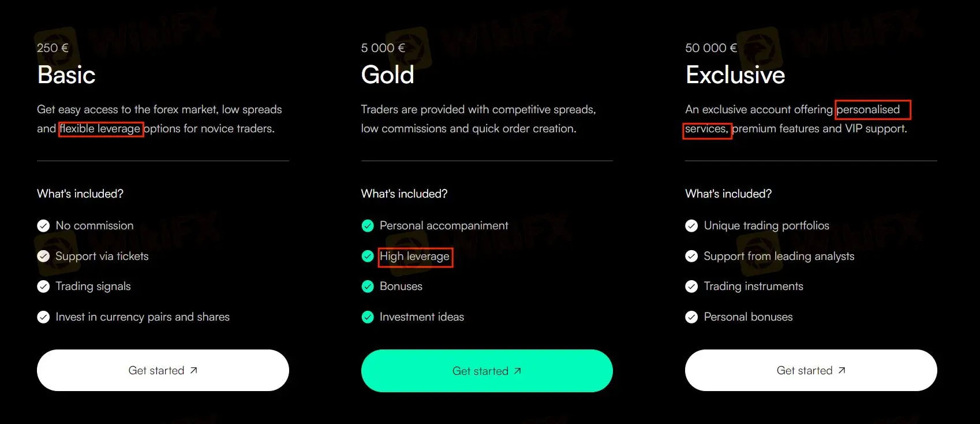
Task: Click the checkmark icon beside Support via tickets
Action: (x=43, y=256)
